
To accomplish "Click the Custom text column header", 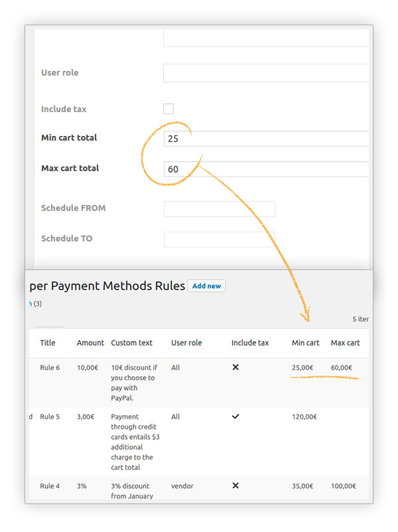I will [131, 343].
